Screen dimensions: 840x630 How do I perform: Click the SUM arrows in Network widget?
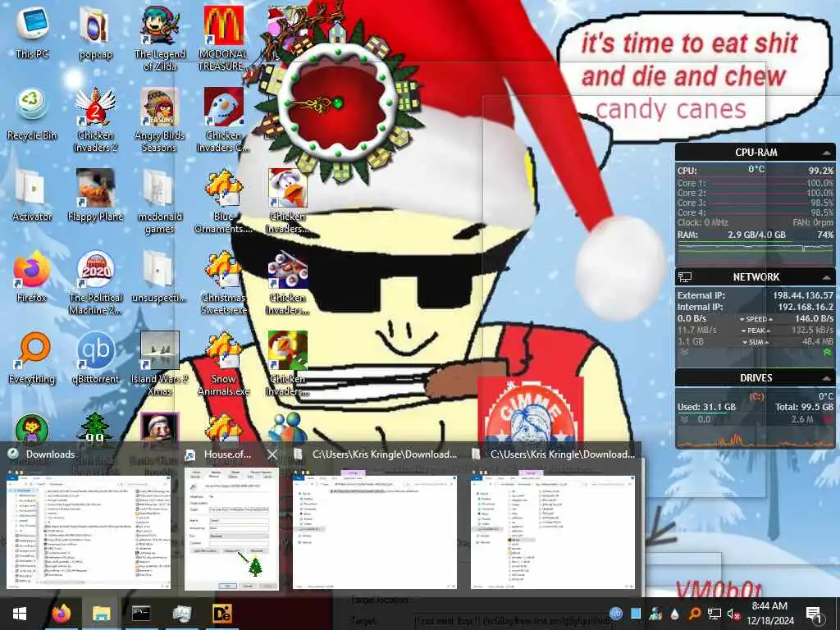point(756,342)
